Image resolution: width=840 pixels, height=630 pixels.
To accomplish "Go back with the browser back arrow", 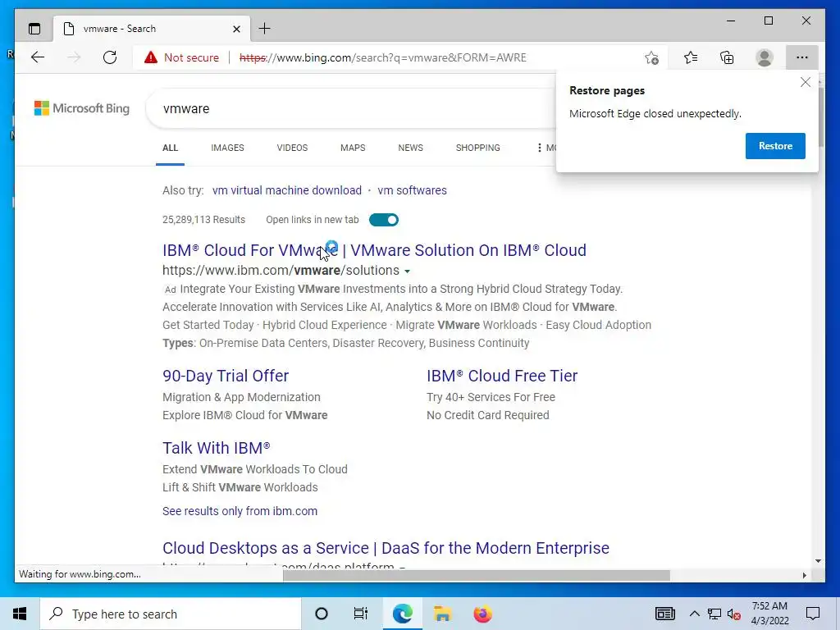I will coord(38,57).
